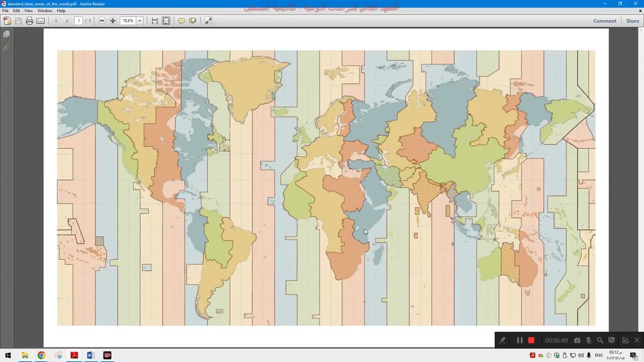Switch to Adobe Reader taskbar icon
The width and height of the screenshot is (644, 362).
click(x=74, y=355)
